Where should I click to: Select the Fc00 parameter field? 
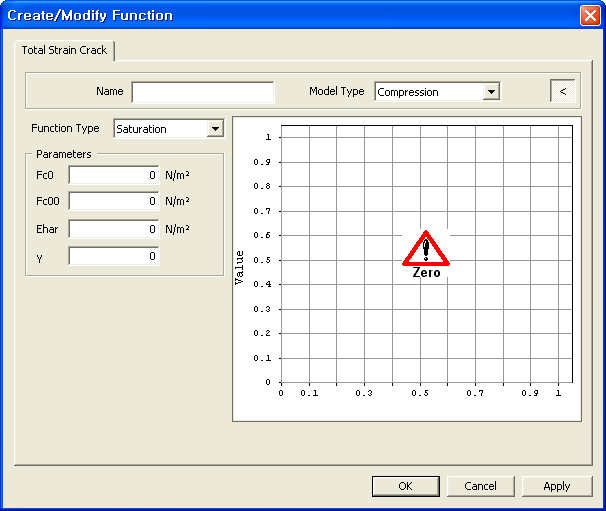(x=114, y=201)
